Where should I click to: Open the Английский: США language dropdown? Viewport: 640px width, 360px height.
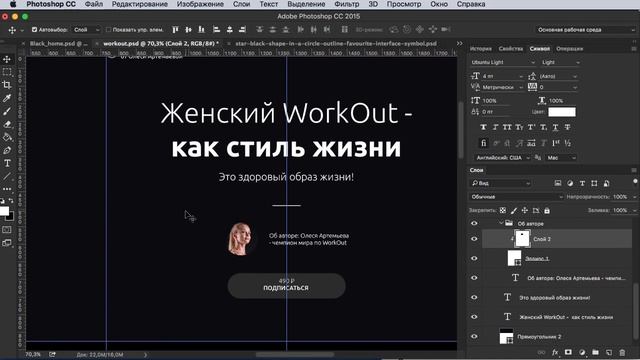(503, 158)
